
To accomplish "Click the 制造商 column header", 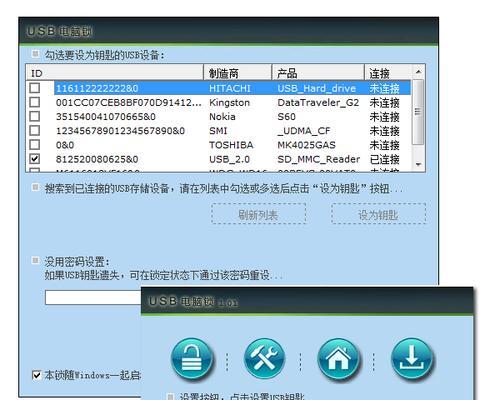I will point(238,73).
